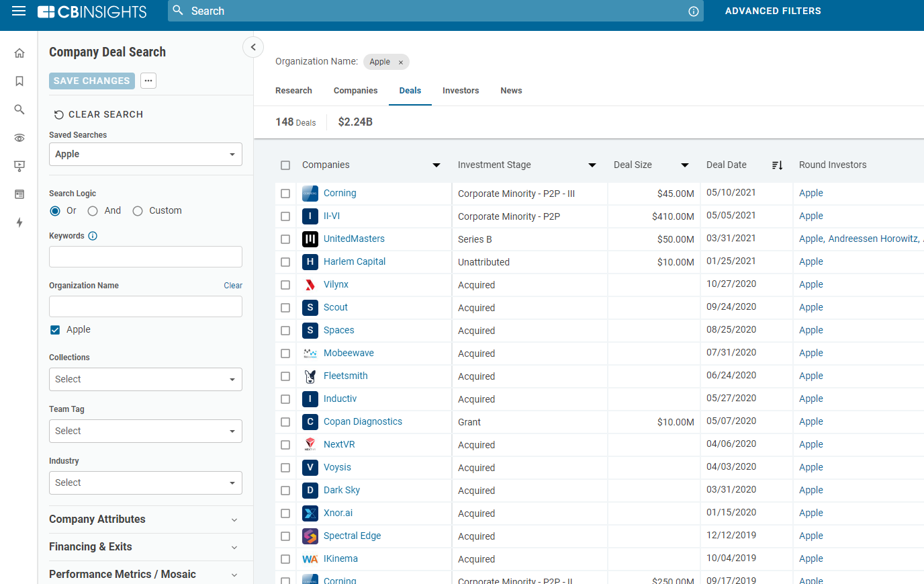Open the Companies column filter arrow
Image resolution: width=924 pixels, height=584 pixels.
(436, 165)
